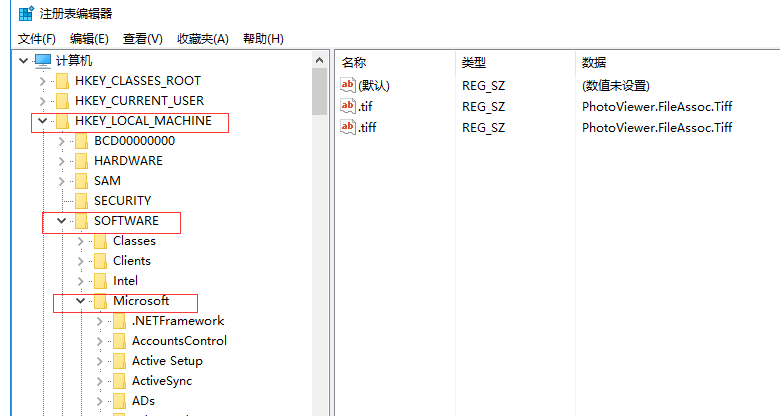The image size is (780, 416).
Task: Expand the AccountsControl key arrow
Action: 99,341
